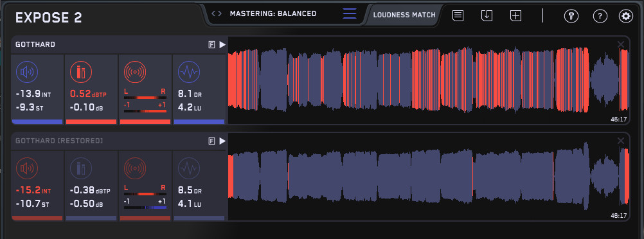
Task: Play the Gotthard track
Action: pyautogui.click(x=222, y=45)
